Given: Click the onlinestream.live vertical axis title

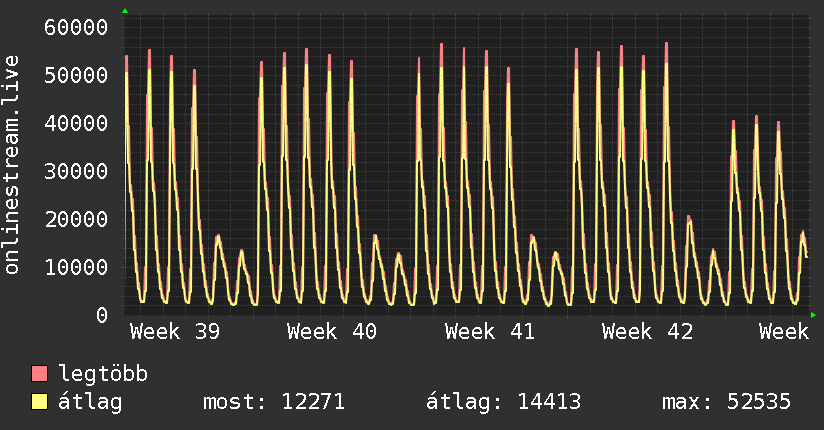Looking at the screenshot, I should [11, 165].
